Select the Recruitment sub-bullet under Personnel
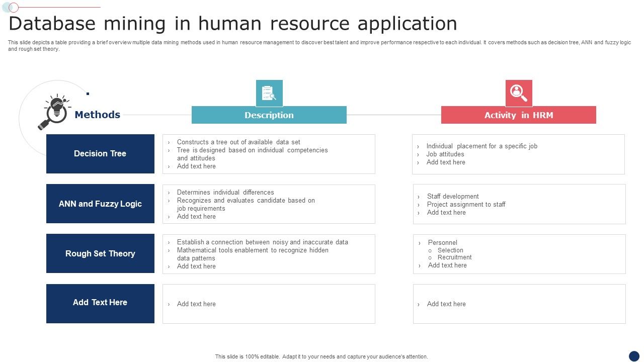 [x=455, y=257]
